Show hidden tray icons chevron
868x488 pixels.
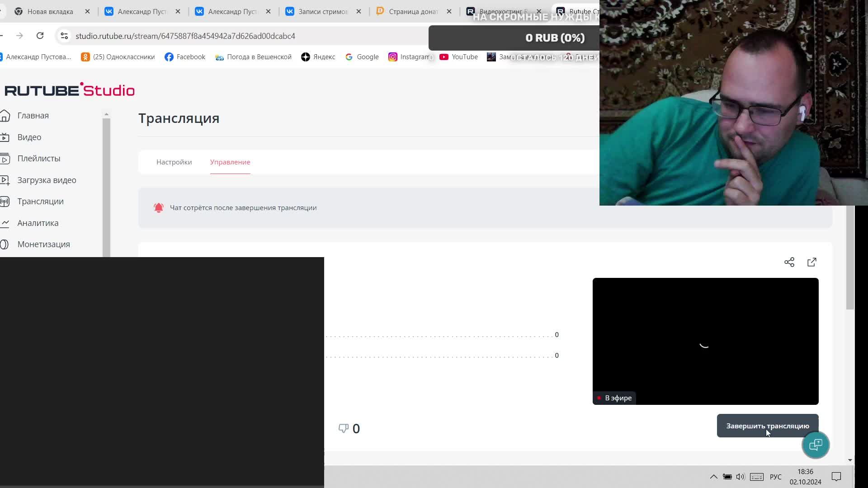[713, 477]
